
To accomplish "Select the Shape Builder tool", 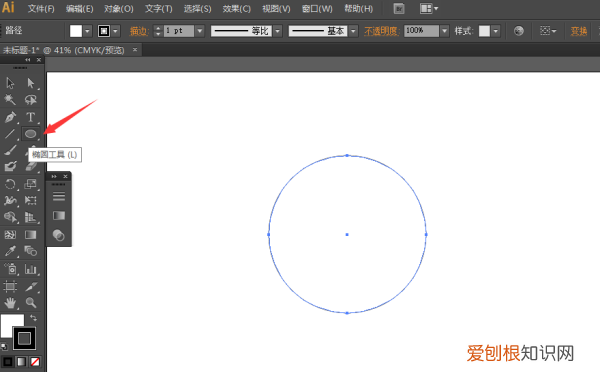I will (10, 217).
